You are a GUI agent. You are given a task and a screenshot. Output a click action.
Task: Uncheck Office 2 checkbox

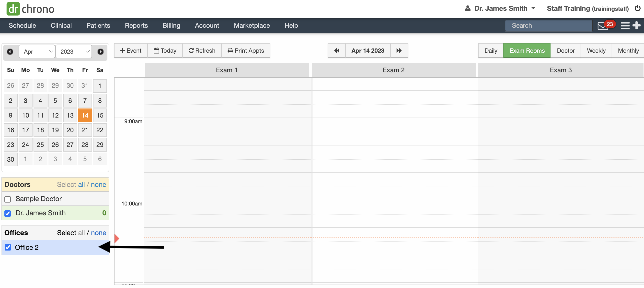(x=8, y=247)
